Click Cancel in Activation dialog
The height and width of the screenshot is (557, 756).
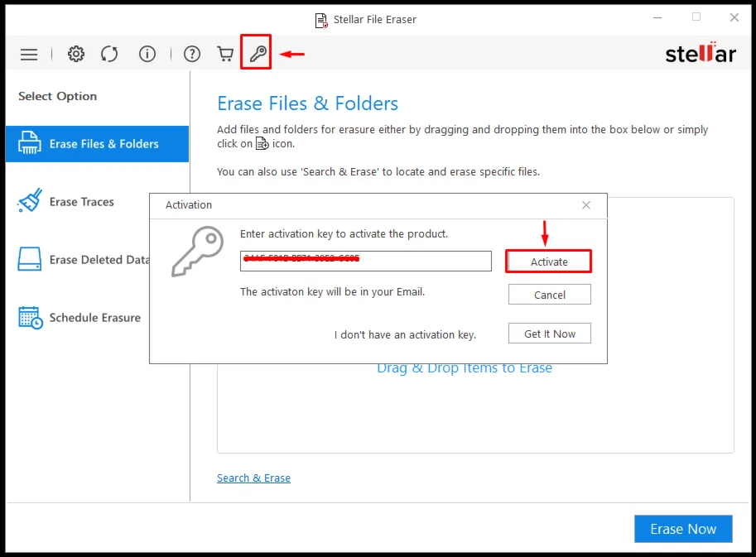[x=549, y=295]
